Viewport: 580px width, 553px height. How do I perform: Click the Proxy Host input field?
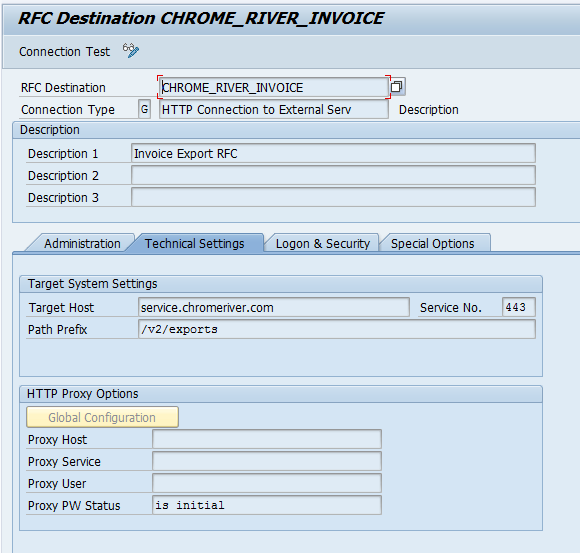[267, 439]
